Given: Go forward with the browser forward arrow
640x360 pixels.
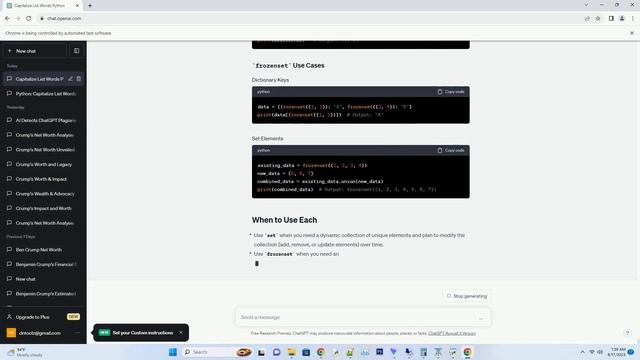Looking at the screenshot, I should 18,18.
